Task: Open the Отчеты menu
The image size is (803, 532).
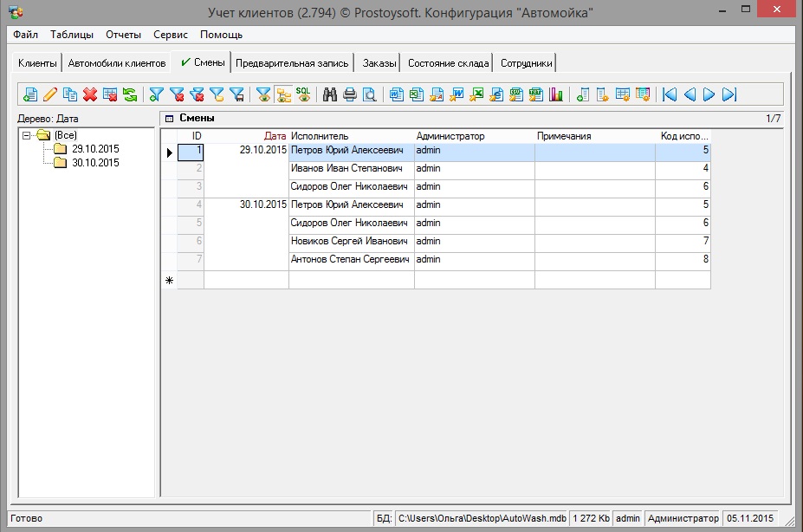Action: (123, 35)
